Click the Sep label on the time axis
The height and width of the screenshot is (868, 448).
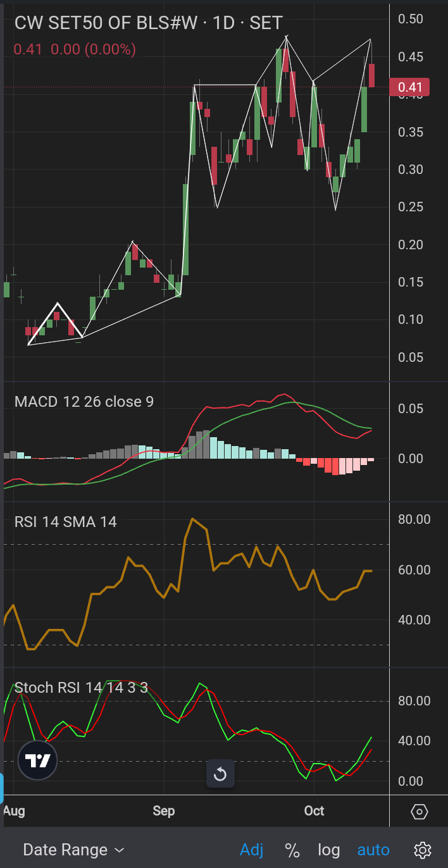[x=163, y=811]
